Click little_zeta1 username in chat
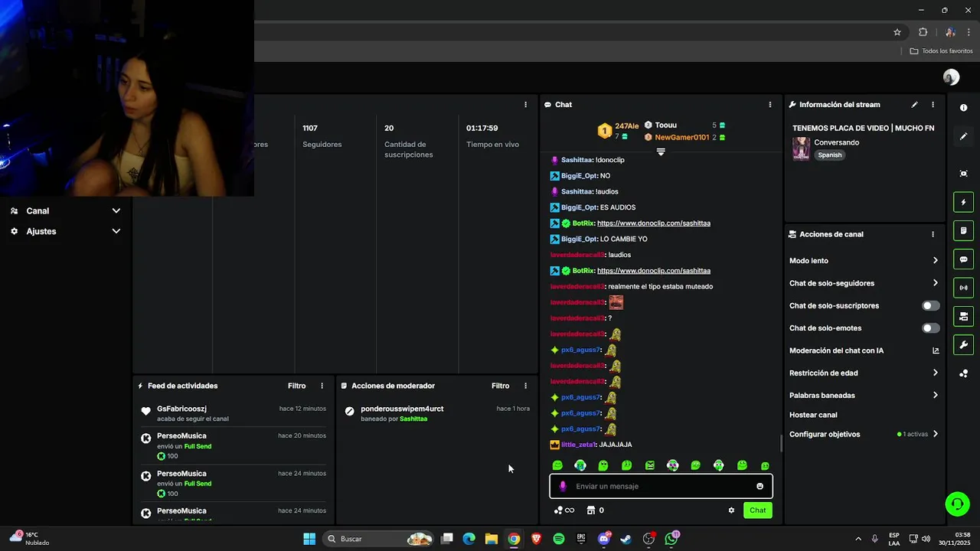The height and width of the screenshot is (551, 980). [x=579, y=445]
